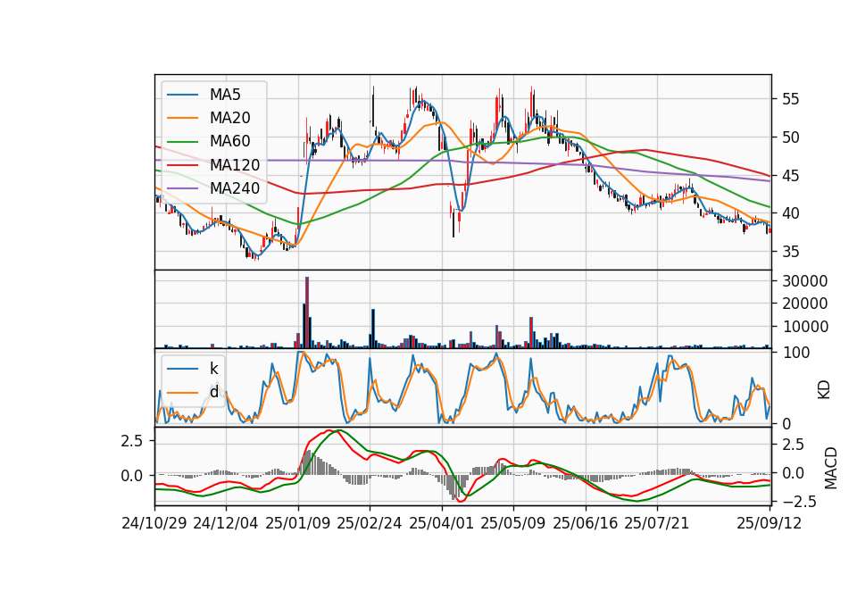Click the k legend label in KD panel
This screenshot has height=616, width=857.
pyautogui.click(x=213, y=369)
